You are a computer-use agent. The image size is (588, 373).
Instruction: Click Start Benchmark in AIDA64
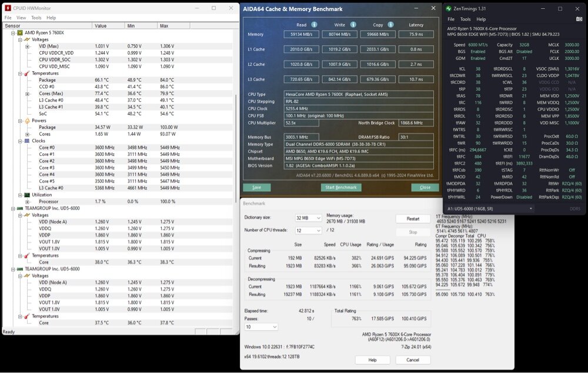click(x=341, y=187)
